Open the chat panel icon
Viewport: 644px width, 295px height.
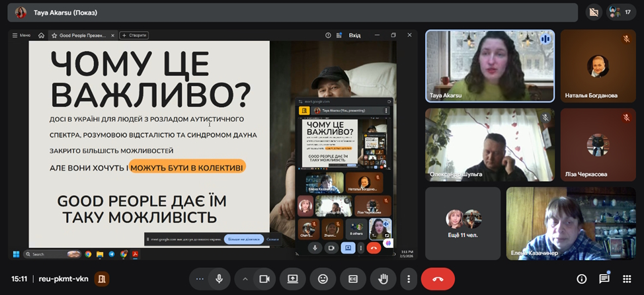click(x=604, y=279)
